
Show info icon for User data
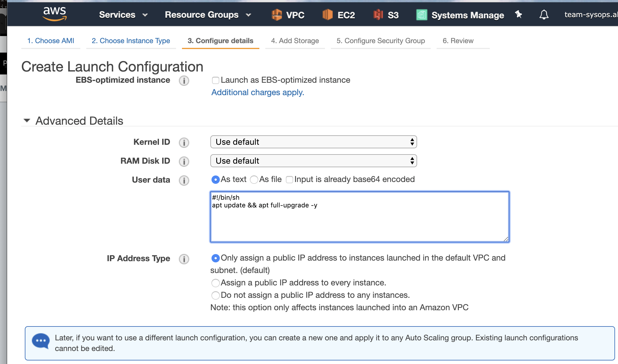click(x=184, y=181)
